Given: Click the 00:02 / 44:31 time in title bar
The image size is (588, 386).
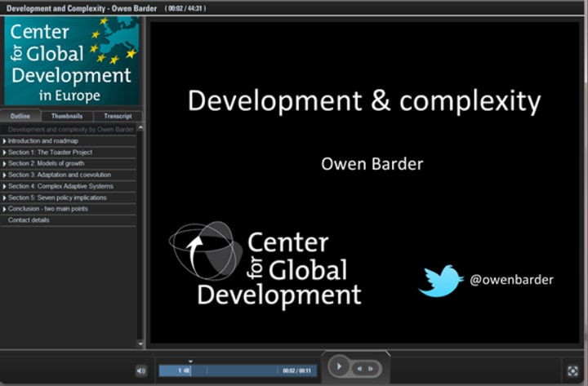Looking at the screenshot, I should [185, 8].
